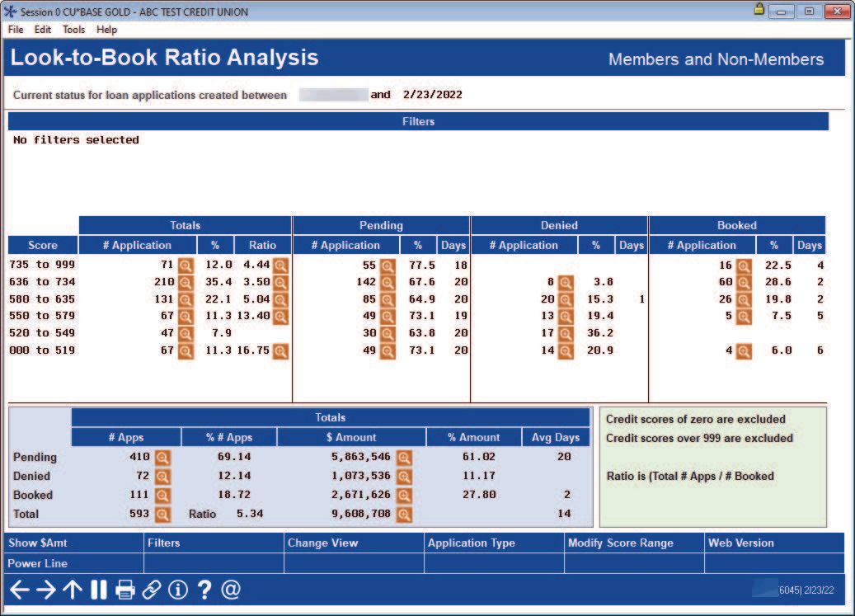Viewport: 855px width, 616px height.
Task: Click the chain link icon
Action: click(x=151, y=590)
